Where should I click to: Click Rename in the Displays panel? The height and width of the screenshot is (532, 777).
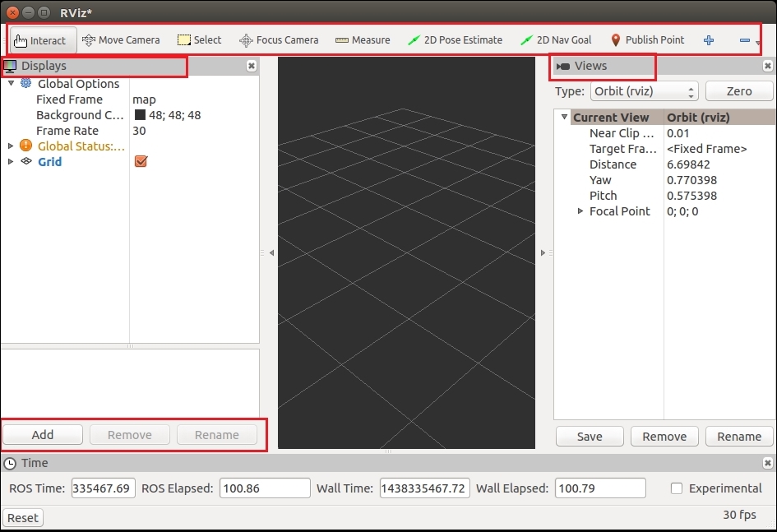pyautogui.click(x=217, y=435)
